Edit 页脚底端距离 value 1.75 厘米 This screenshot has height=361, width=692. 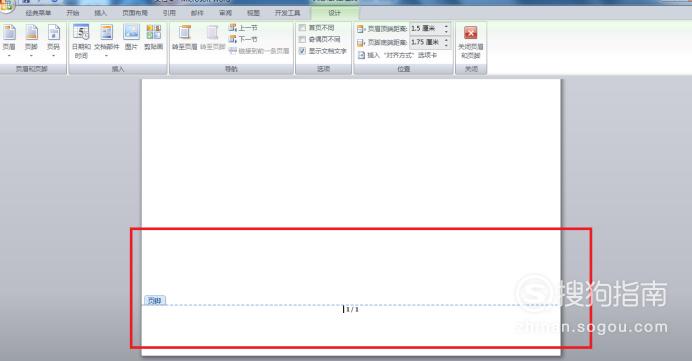pyautogui.click(x=426, y=42)
